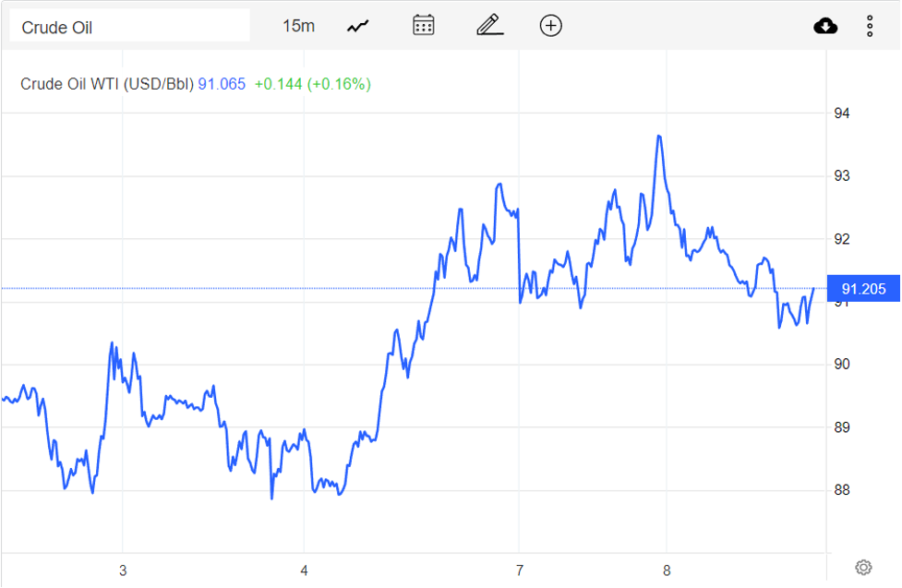902x588 pixels.
Task: Open the 15m interval selector
Action: pos(297,25)
